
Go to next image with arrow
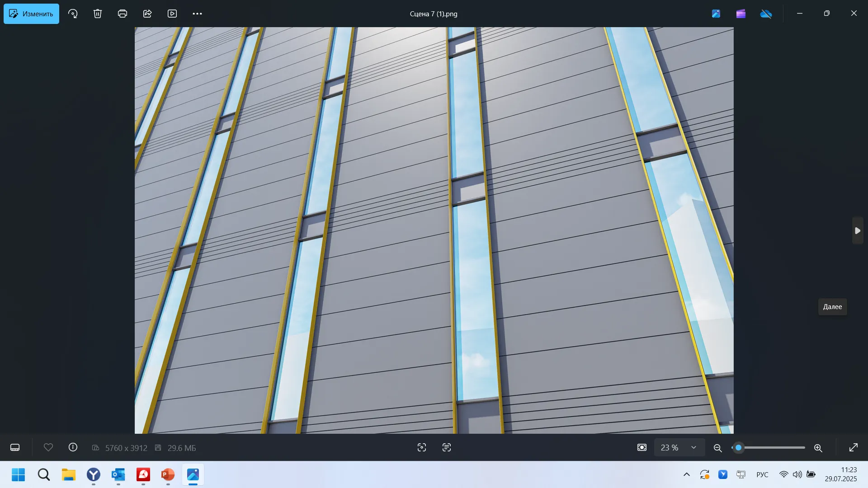[x=858, y=230]
